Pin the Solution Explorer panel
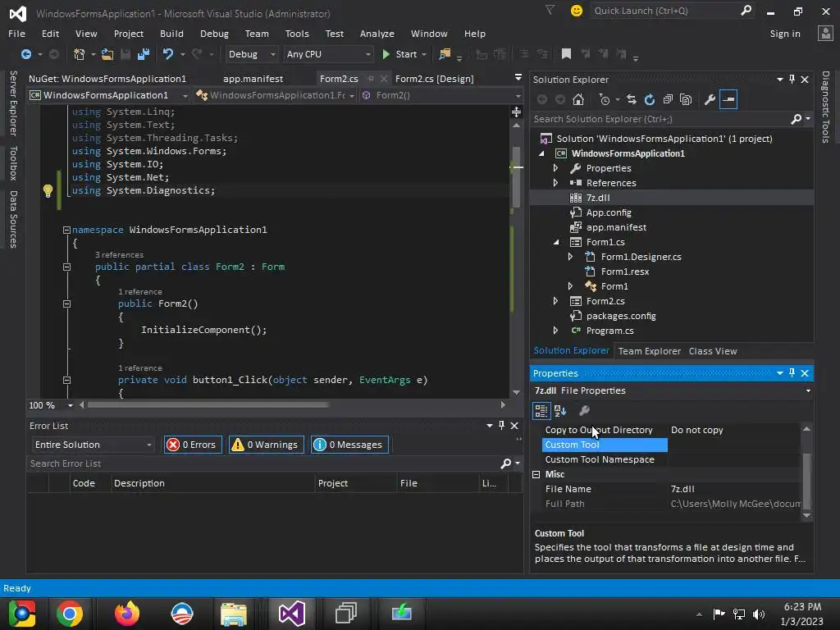The width and height of the screenshot is (840, 630). point(792,80)
